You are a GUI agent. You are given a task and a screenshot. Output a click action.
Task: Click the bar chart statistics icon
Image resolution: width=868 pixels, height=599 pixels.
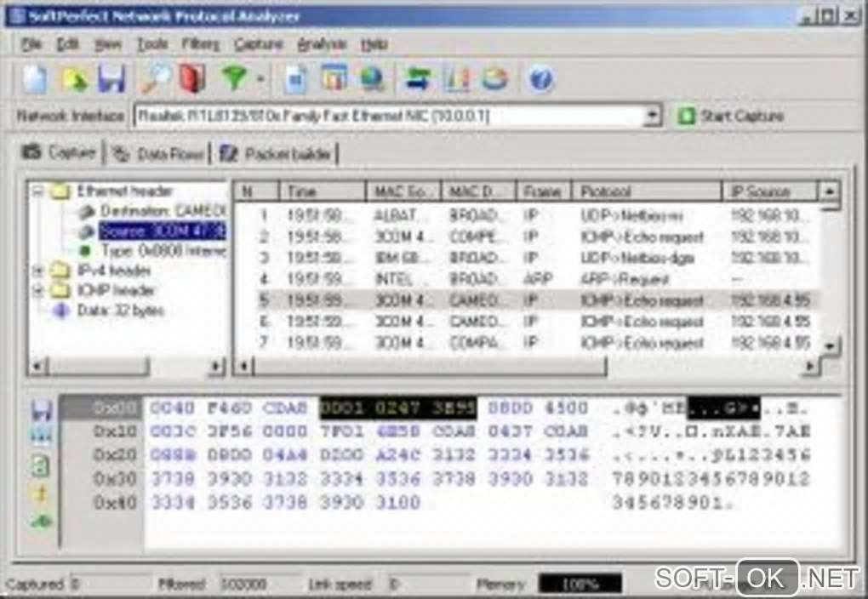(x=456, y=79)
